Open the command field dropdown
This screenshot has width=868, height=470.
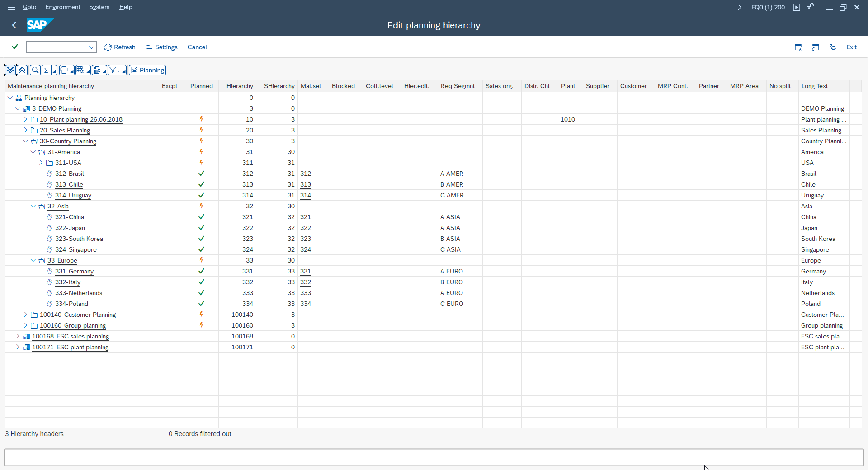coord(92,47)
